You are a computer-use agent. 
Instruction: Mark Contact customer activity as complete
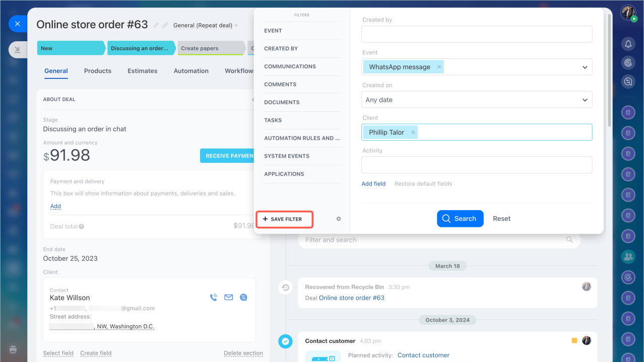[285, 342]
